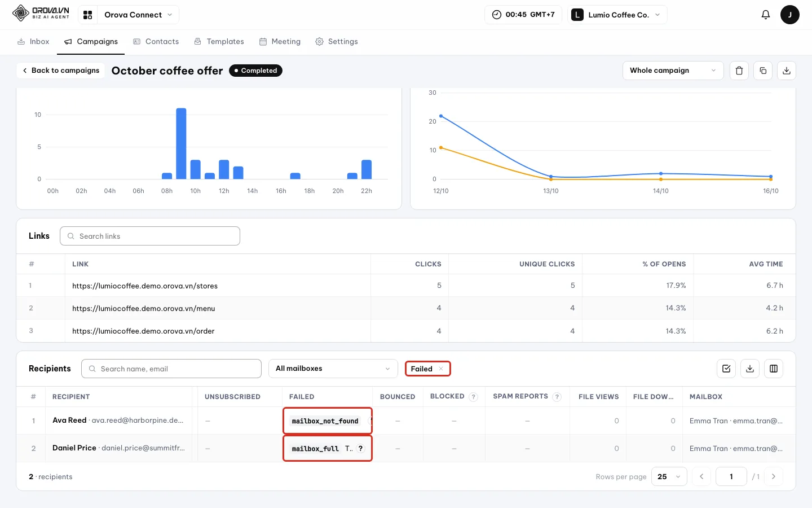
Task: Duplicate the campaign using the copy icon
Action: click(763, 71)
